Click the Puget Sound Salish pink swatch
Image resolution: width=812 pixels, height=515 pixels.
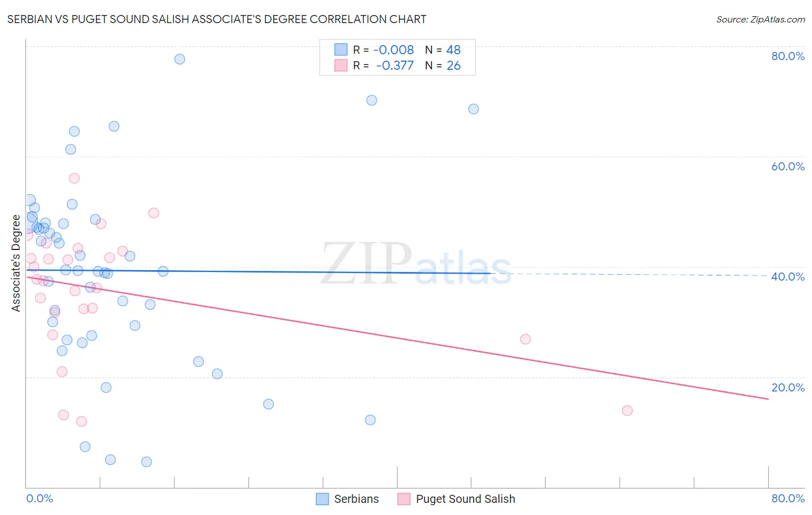point(404,499)
